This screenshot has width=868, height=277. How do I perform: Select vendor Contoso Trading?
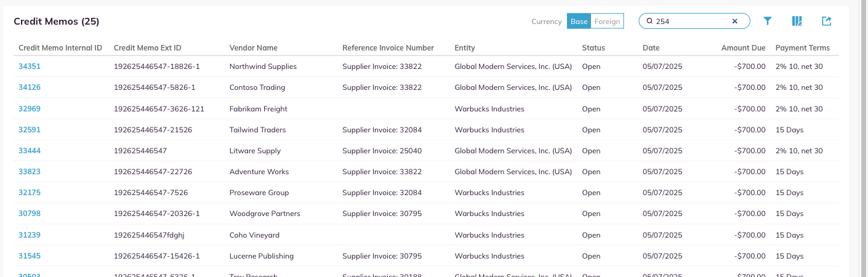[x=257, y=87]
